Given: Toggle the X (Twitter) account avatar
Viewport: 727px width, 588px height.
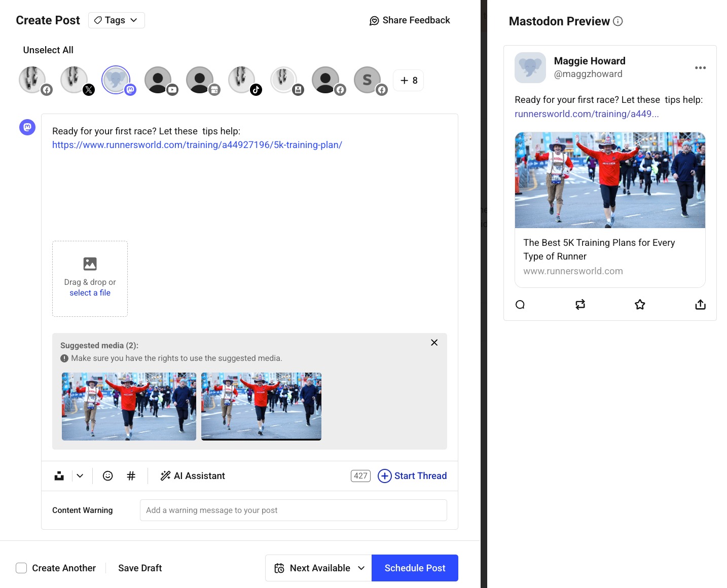Looking at the screenshot, I should click(x=75, y=80).
